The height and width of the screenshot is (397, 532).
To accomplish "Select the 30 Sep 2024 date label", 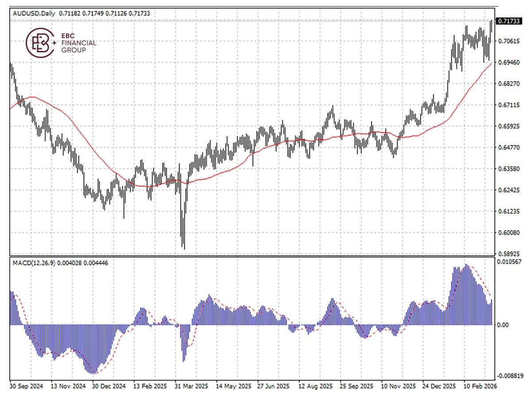I will 27,386.
